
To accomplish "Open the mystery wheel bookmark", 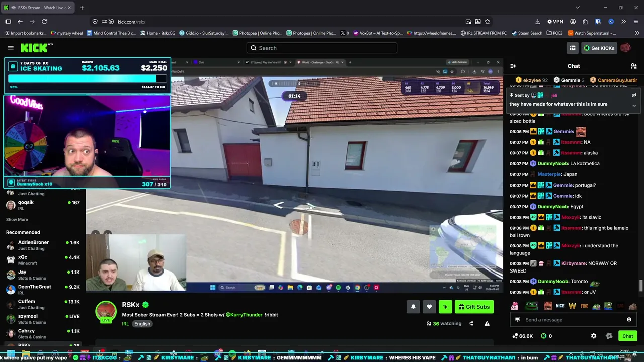I will pyautogui.click(x=66, y=33).
